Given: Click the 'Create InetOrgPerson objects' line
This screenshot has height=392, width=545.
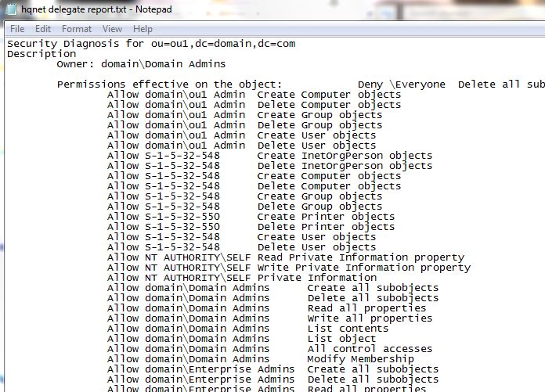Looking at the screenshot, I should coord(269,156).
